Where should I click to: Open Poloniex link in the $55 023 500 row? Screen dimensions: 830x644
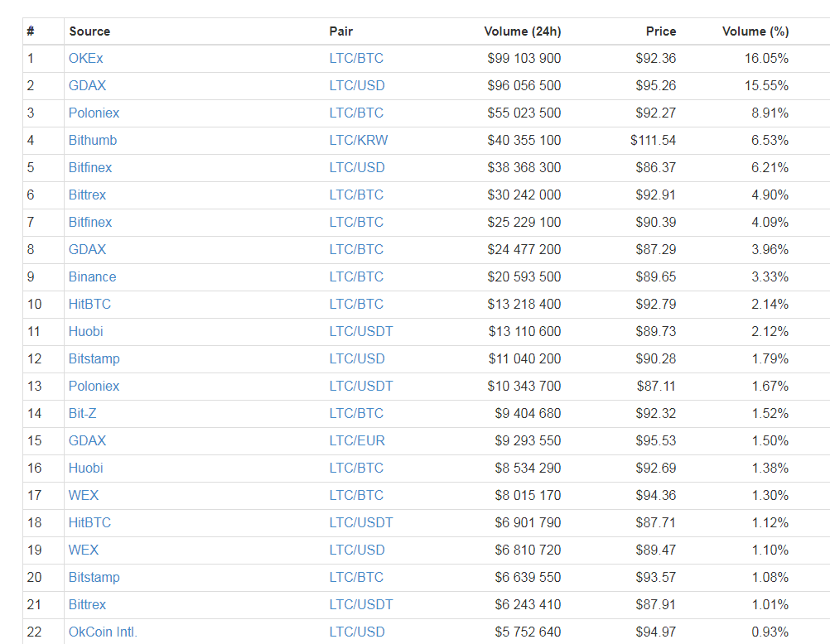click(94, 113)
